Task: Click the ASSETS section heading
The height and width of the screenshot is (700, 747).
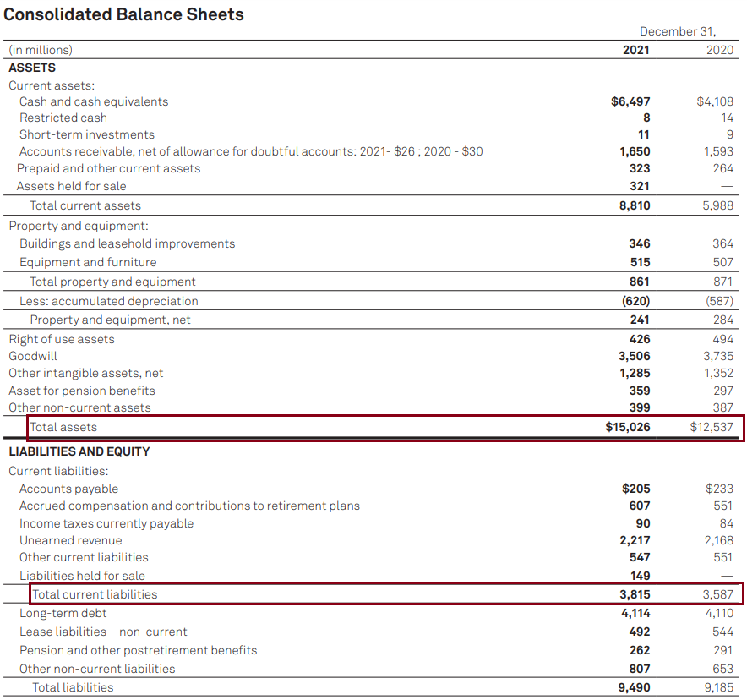Action: pyautogui.click(x=32, y=68)
